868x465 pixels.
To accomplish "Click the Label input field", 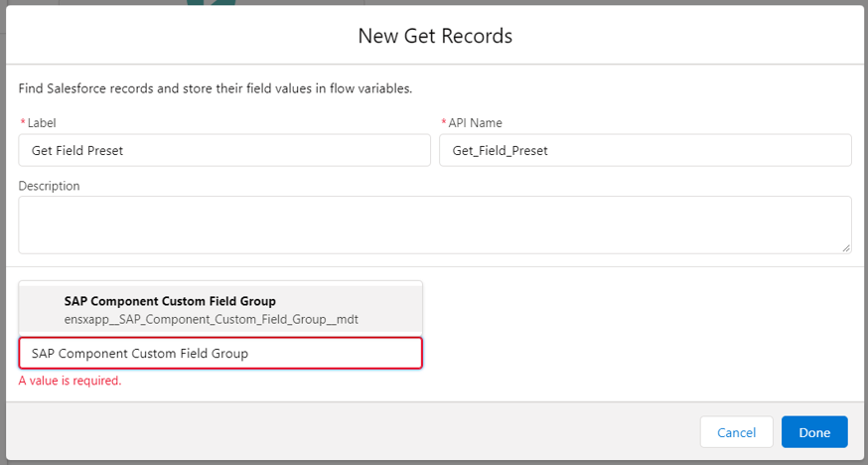I will 224,150.
